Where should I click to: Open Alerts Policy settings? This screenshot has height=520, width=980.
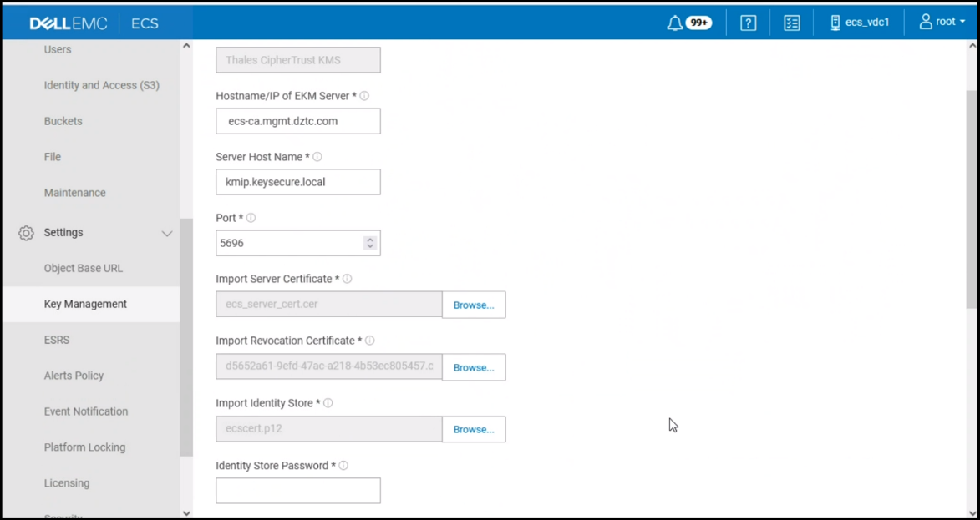[x=74, y=376]
